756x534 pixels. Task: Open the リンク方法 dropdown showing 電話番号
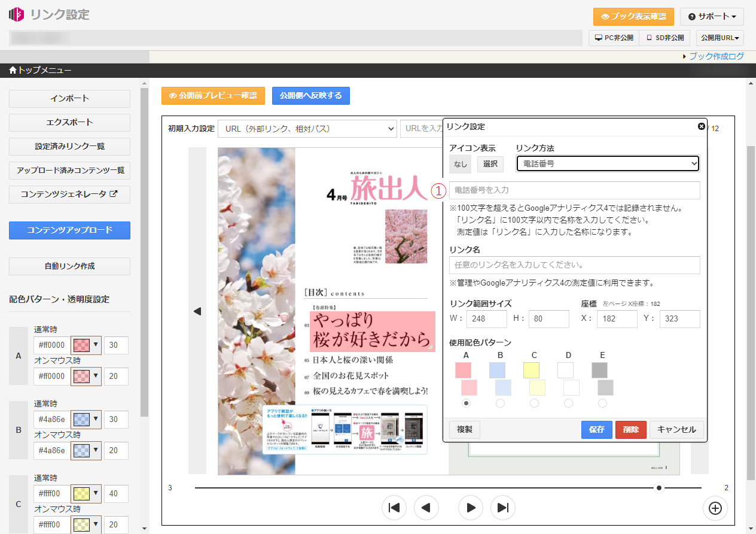click(608, 163)
